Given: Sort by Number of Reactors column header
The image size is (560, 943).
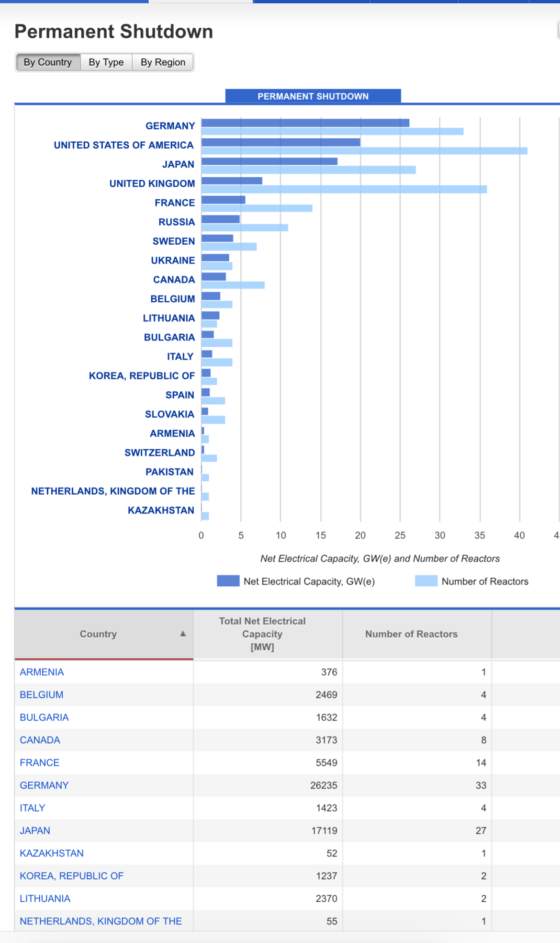Looking at the screenshot, I should [417, 634].
